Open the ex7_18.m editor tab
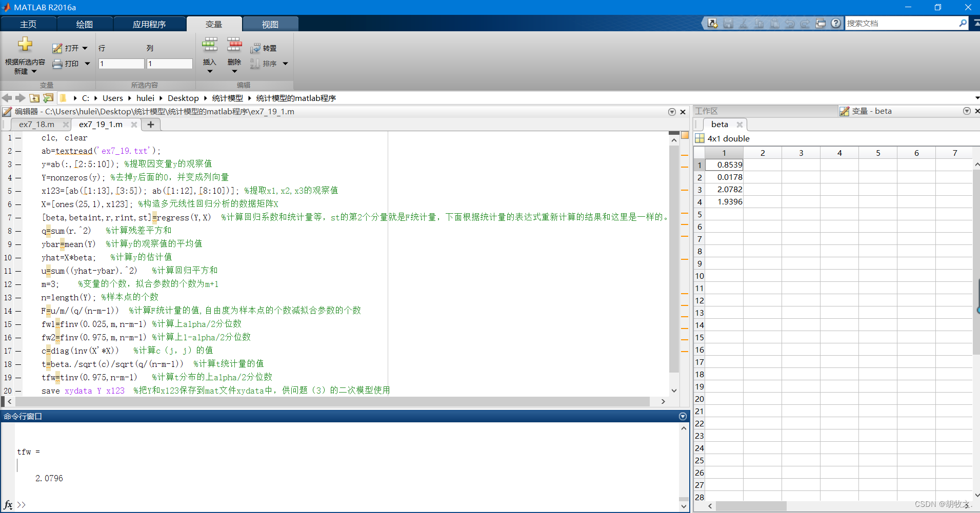Viewport: 980px width, 513px height. [x=36, y=125]
